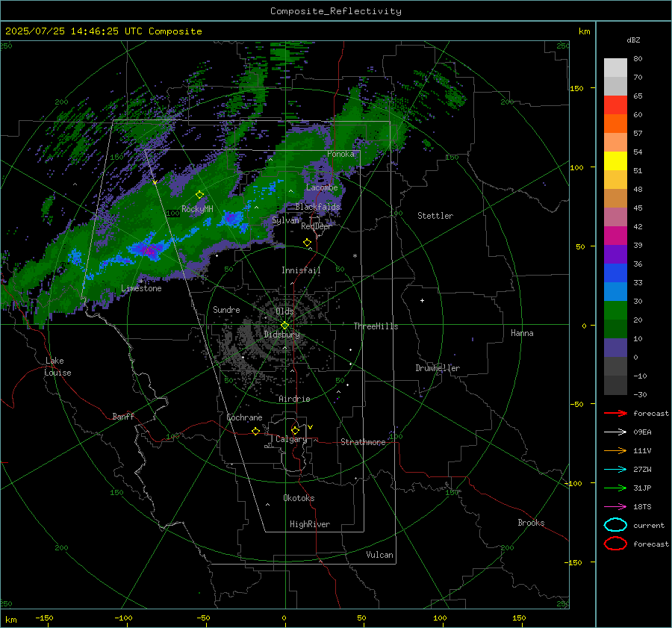Click the Calgary city label
The width and height of the screenshot is (672, 628).
point(291,439)
